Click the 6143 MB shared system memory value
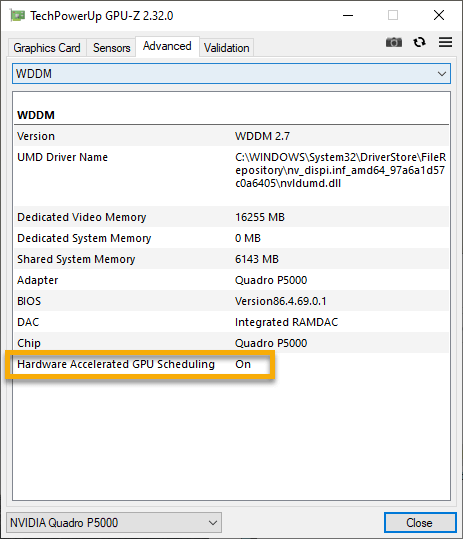The height and width of the screenshot is (539, 463). click(x=257, y=259)
